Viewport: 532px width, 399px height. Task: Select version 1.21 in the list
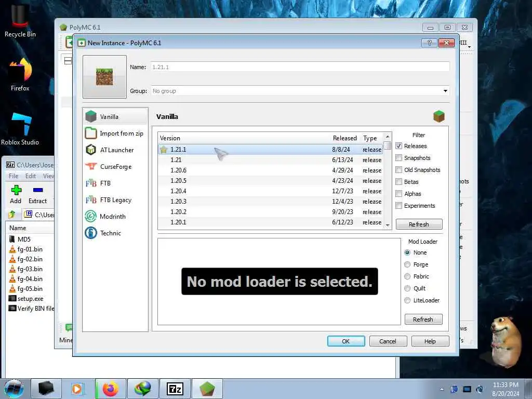click(270, 160)
